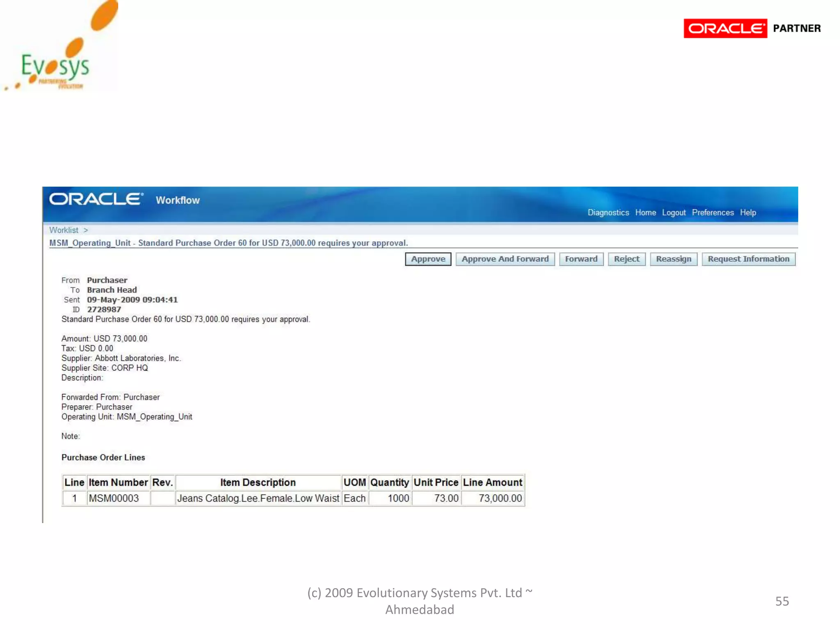Click Request Information button
The width and height of the screenshot is (840, 630).
[748, 259]
